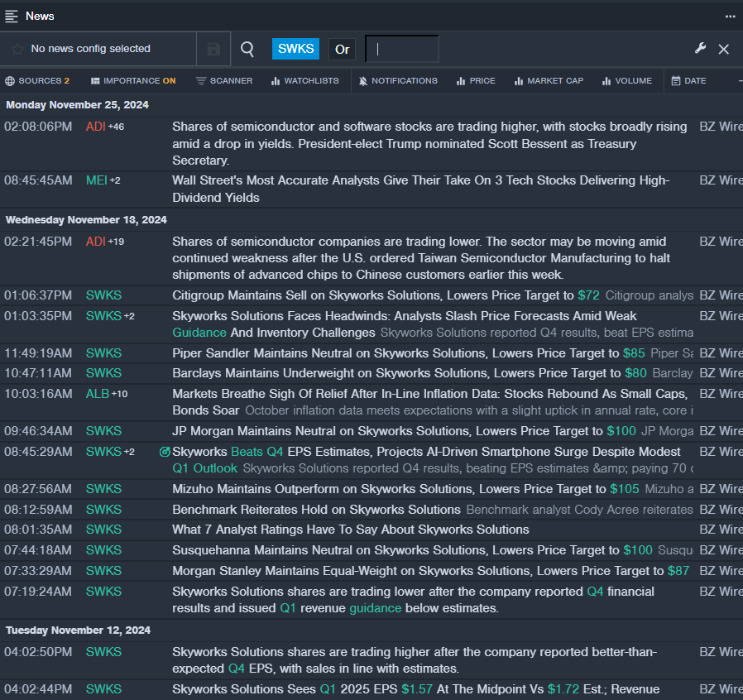This screenshot has width=743, height=700.
Task: Open the 04:02:50PM shares trading higher headline
Action: click(x=415, y=660)
